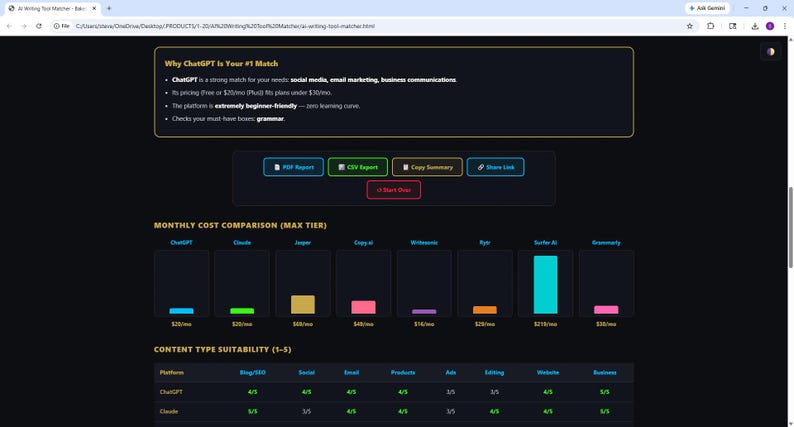Click the Surfer AI chart label
The height and width of the screenshot is (427, 794).
coord(545,243)
